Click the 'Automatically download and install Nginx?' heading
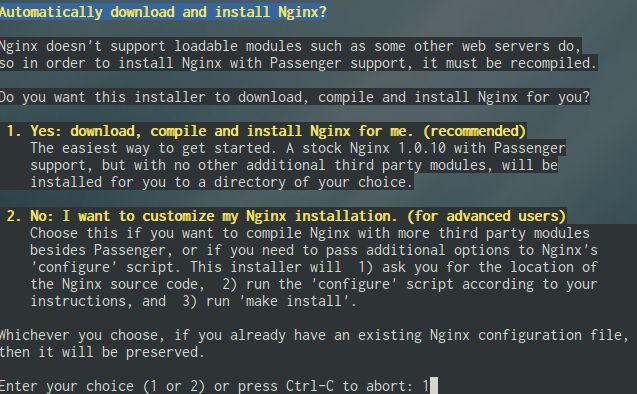 [x=163, y=12]
